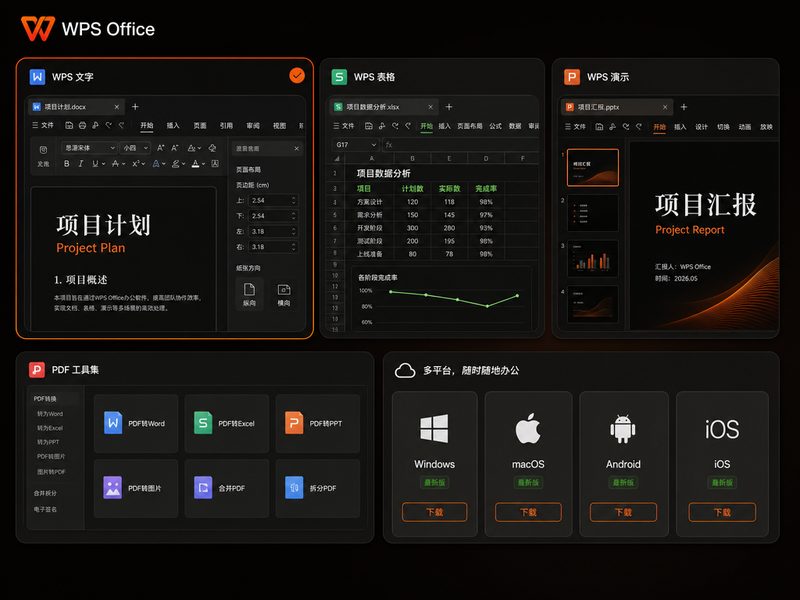Open the PDF转Excel tool
This screenshot has width=800, height=600.
[227, 423]
